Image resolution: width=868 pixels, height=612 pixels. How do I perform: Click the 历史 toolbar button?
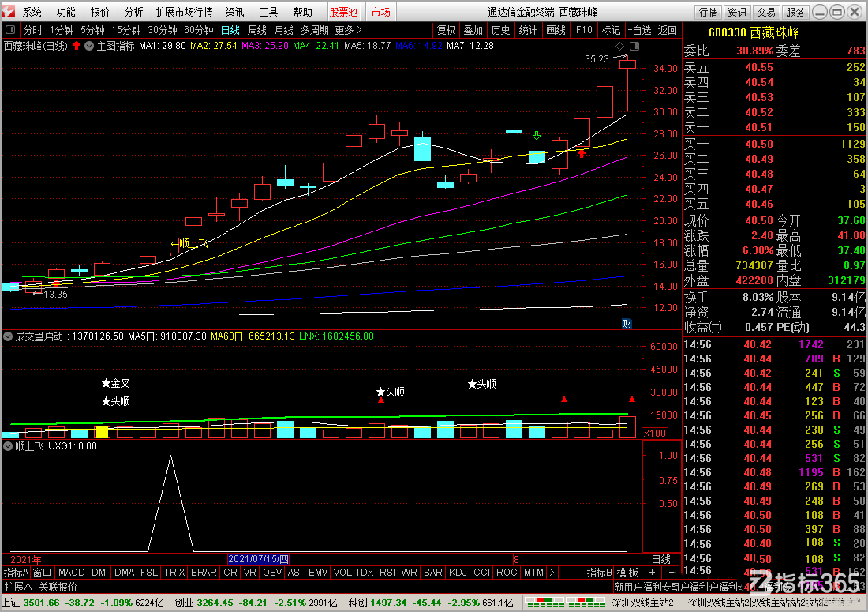click(x=500, y=30)
